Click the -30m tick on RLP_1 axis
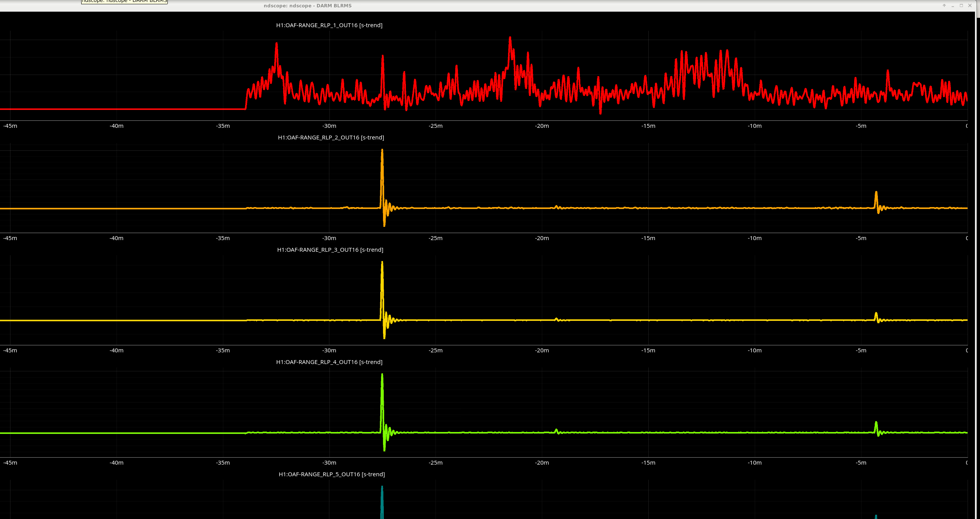Viewport: 980px width, 519px height. click(329, 126)
